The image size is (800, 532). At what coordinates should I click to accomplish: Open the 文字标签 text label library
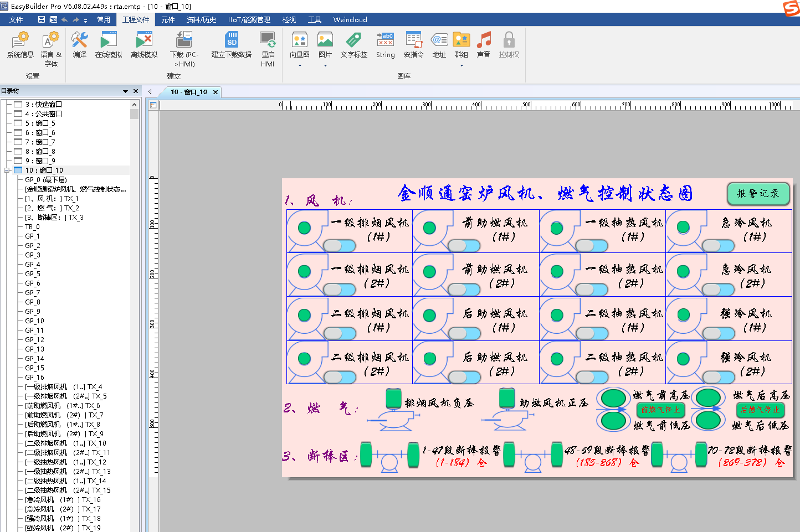point(353,44)
